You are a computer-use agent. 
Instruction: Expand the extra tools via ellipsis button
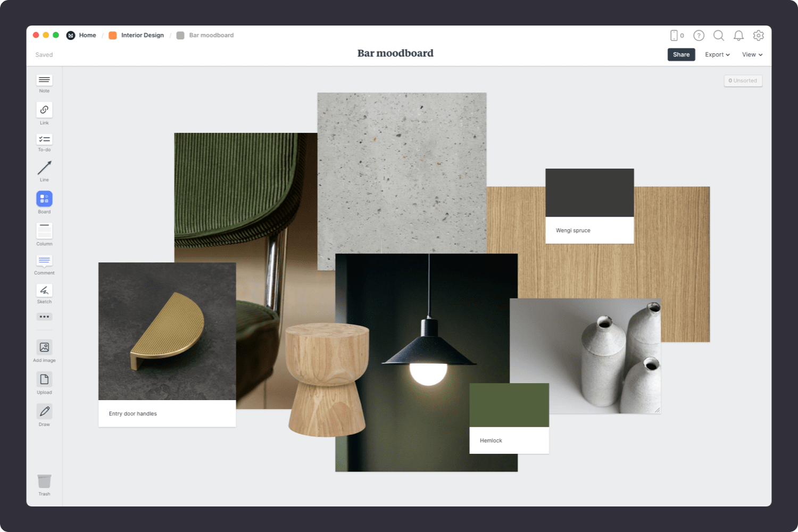point(44,317)
